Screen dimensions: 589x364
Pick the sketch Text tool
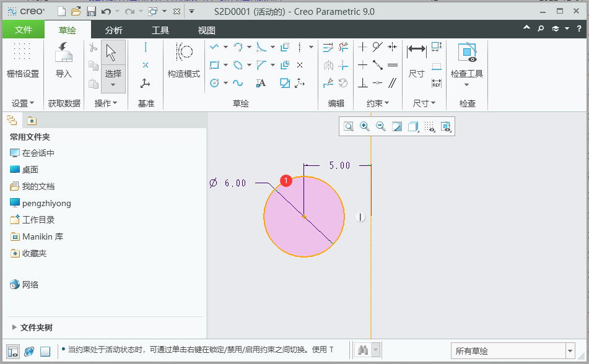[261, 83]
